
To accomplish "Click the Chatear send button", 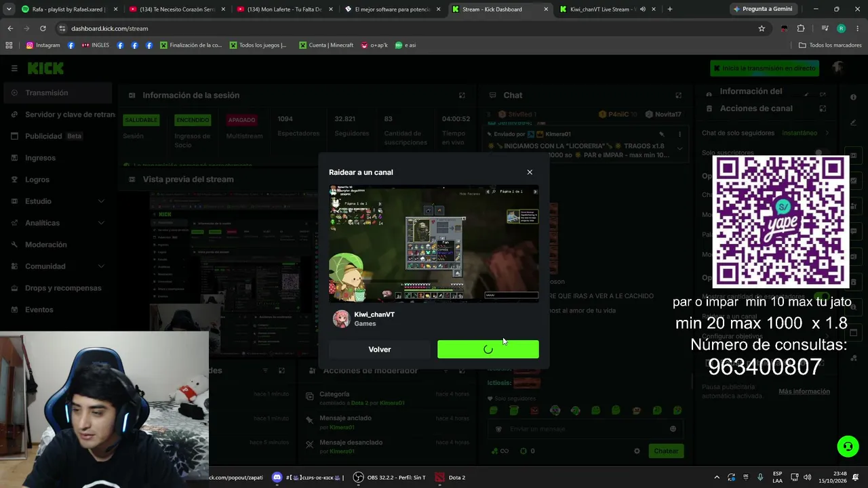I will (666, 451).
